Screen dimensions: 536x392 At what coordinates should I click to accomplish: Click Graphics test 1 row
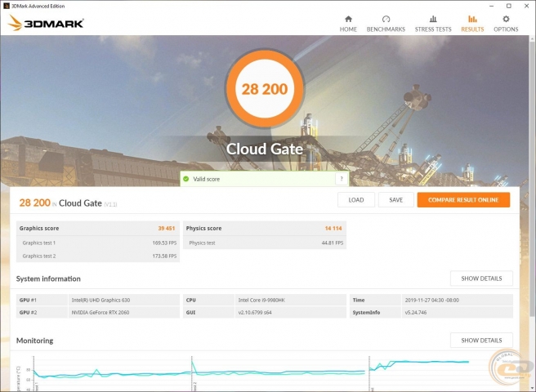click(98, 243)
